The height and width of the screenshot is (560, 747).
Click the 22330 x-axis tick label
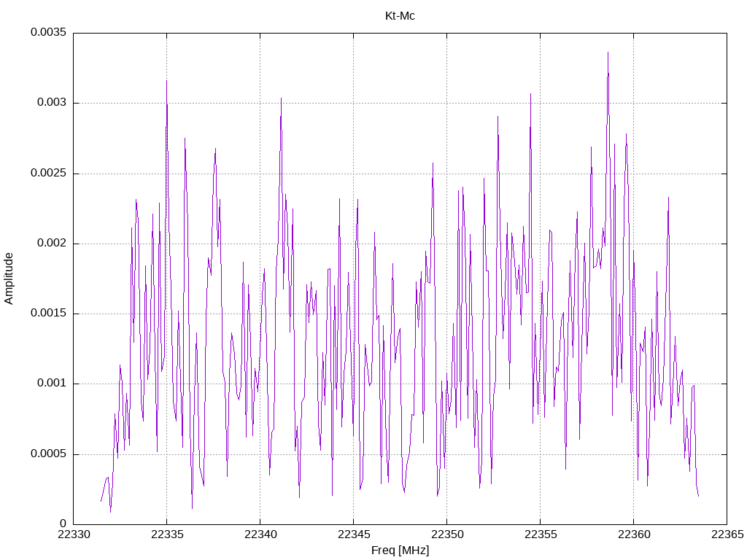(x=74, y=534)
